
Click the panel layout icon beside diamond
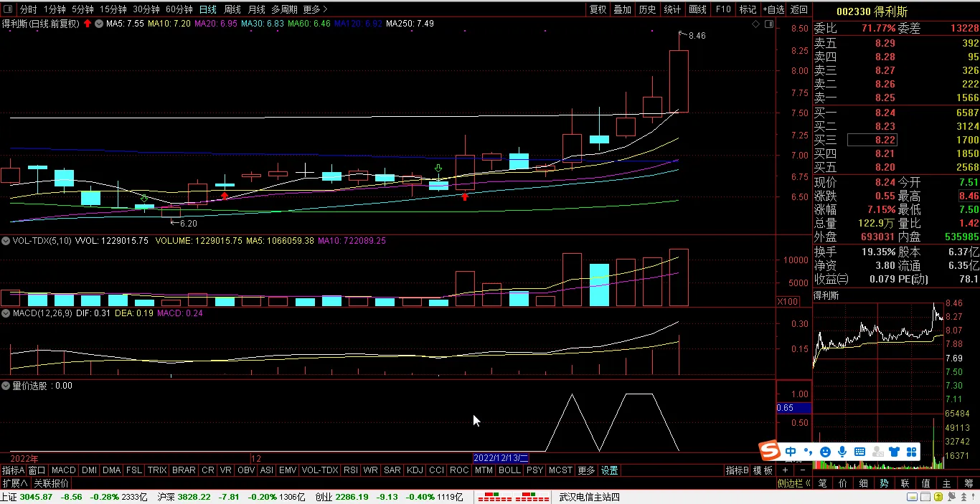click(768, 24)
